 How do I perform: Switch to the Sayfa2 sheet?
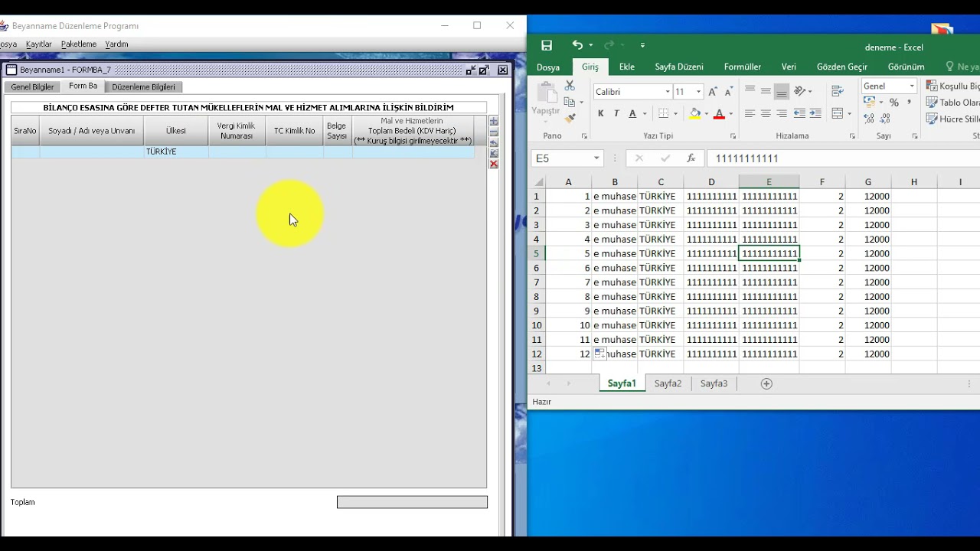coord(668,383)
